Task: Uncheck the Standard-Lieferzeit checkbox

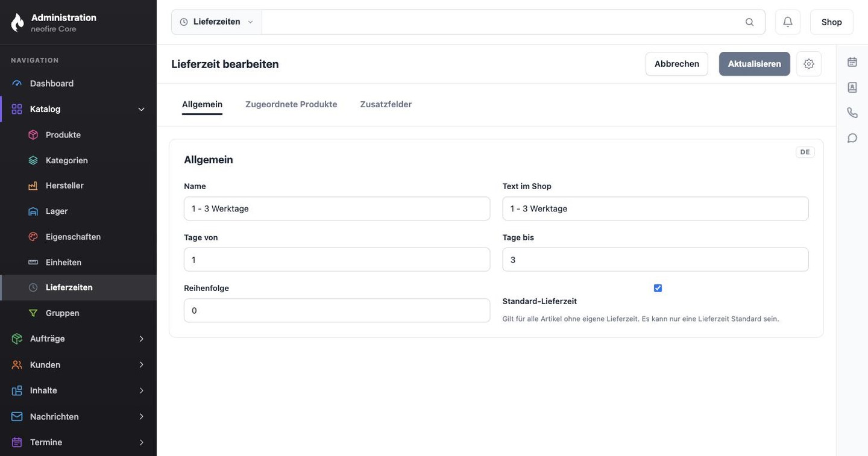Action: 658,288
